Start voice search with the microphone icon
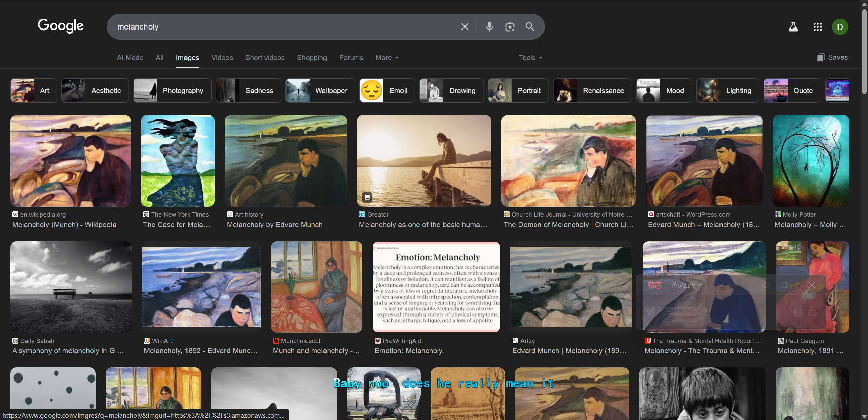The image size is (868, 420). coord(489,26)
